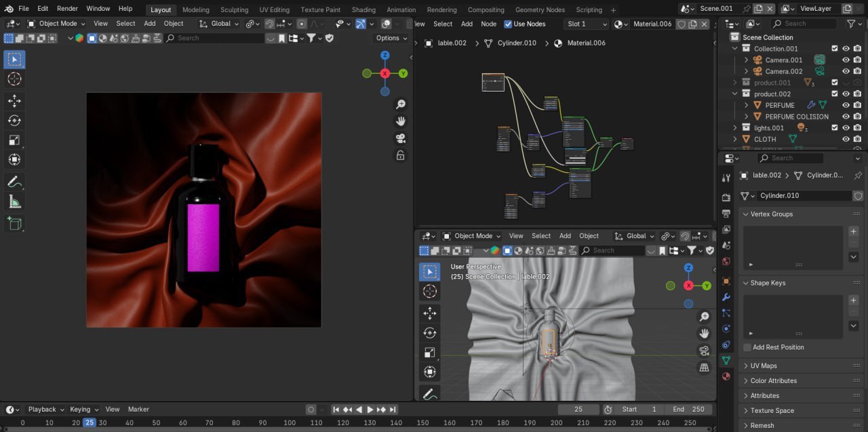Click the pan hand icon in render viewport
The image size is (868, 432).
click(x=401, y=121)
